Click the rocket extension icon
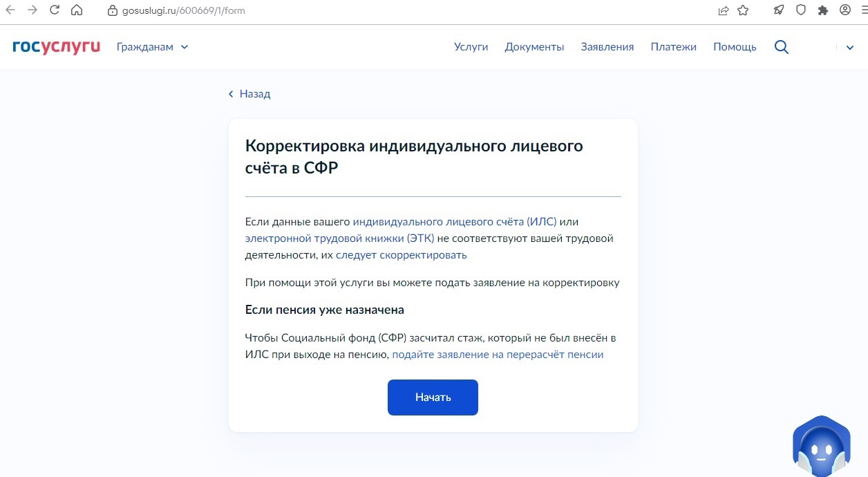Viewport: 868px width, 477px height. 779,10
